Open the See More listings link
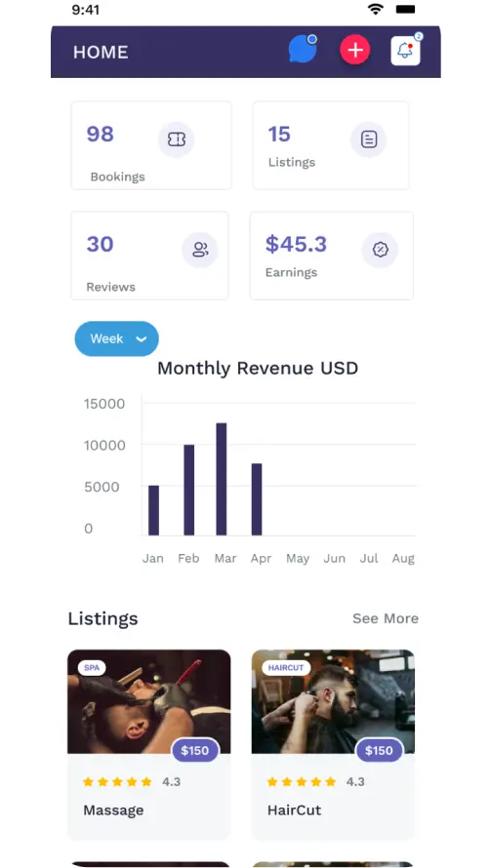Screen dimensions: 490x868 [x=386, y=618]
